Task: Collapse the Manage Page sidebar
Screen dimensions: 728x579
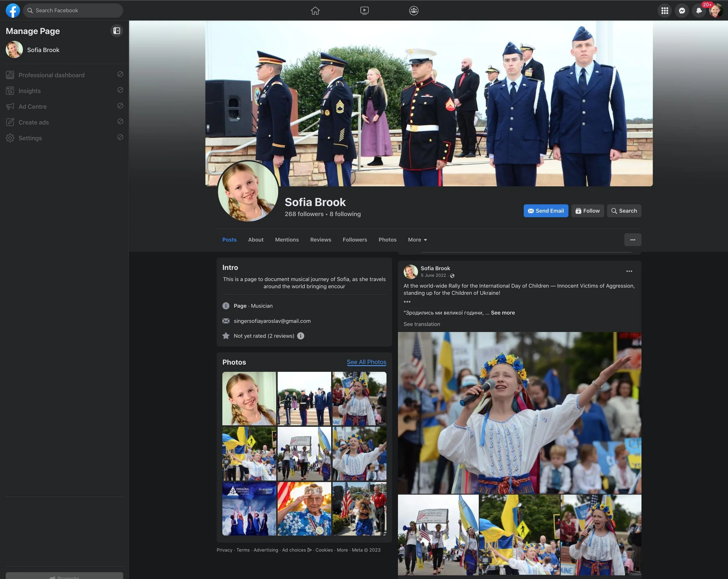Action: pyautogui.click(x=116, y=31)
